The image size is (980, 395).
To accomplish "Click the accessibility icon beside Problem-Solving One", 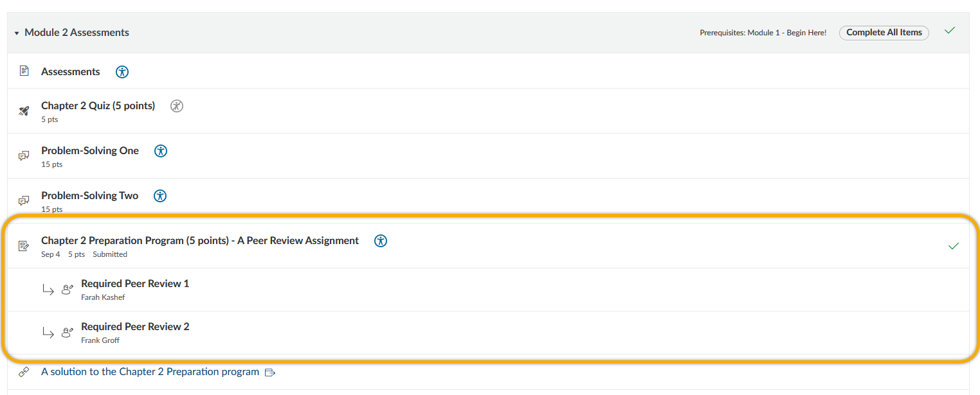I will pyautogui.click(x=161, y=151).
